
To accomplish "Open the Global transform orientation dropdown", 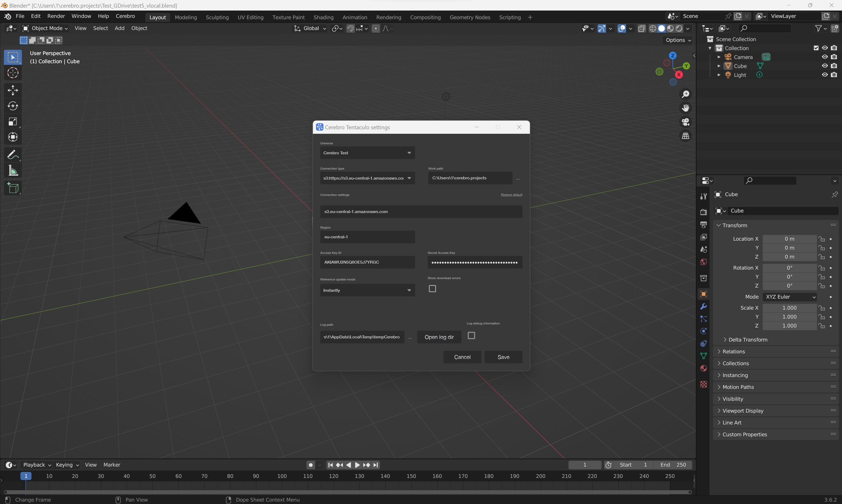I will pos(310,28).
